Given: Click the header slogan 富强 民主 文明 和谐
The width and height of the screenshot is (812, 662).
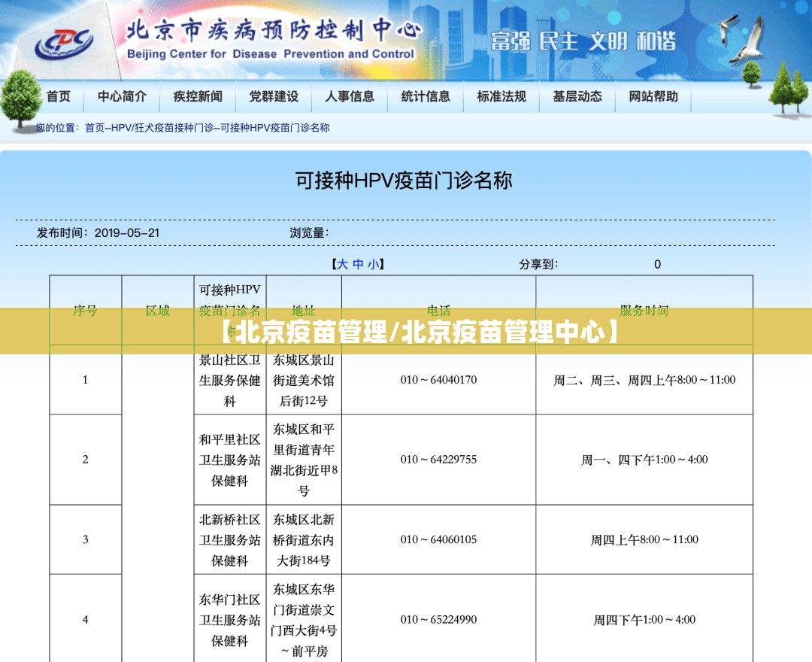Looking at the screenshot, I should pos(583,41).
